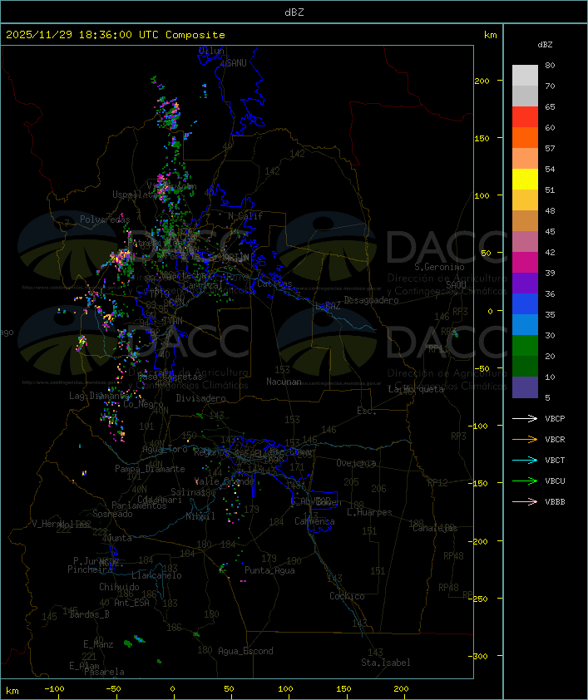Click the km unit label at bottom left
This screenshot has width=588, height=700.
12,691
